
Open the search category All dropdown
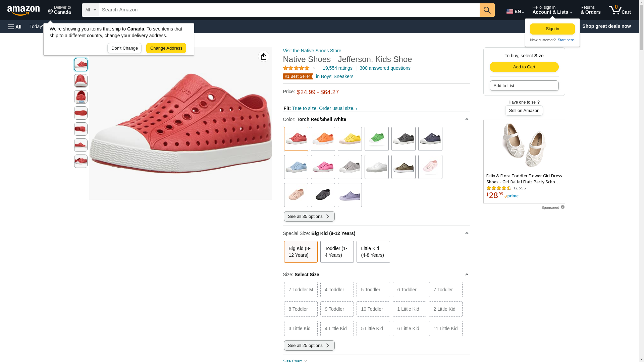90,10
